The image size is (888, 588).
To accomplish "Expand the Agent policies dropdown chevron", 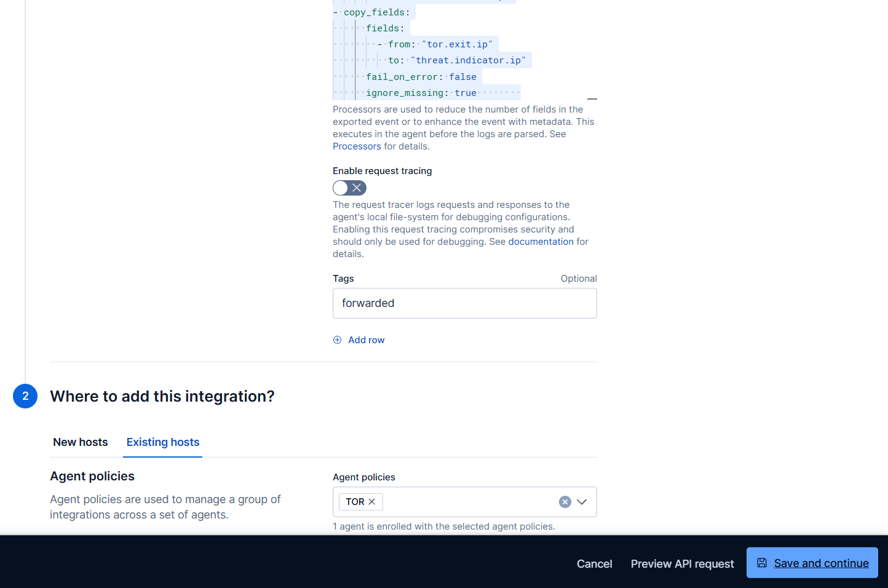I will point(582,502).
